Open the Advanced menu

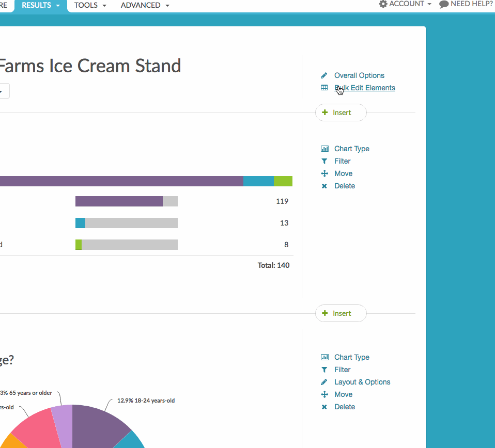click(x=145, y=5)
